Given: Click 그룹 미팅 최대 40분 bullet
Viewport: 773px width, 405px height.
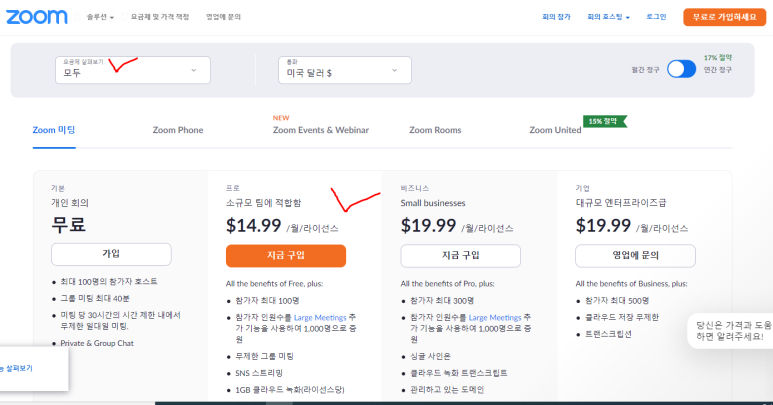Looking at the screenshot, I should point(95,298).
